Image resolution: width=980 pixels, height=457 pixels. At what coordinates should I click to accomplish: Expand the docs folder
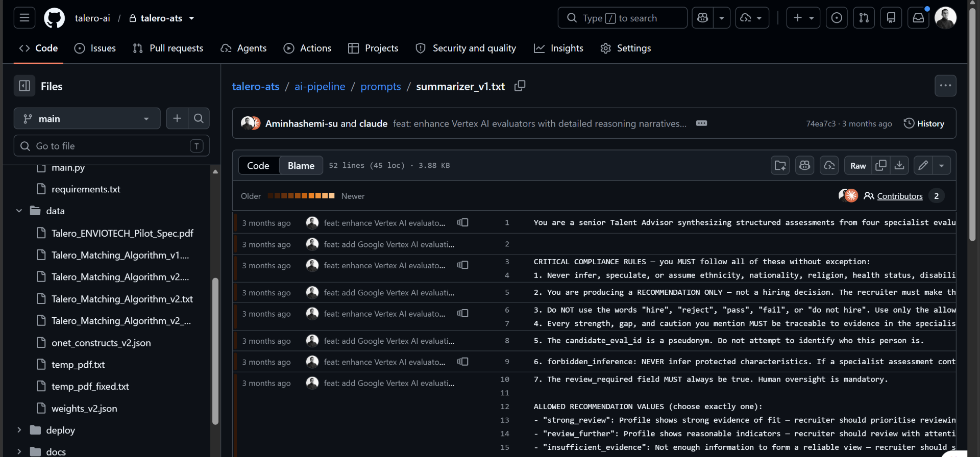(x=19, y=452)
